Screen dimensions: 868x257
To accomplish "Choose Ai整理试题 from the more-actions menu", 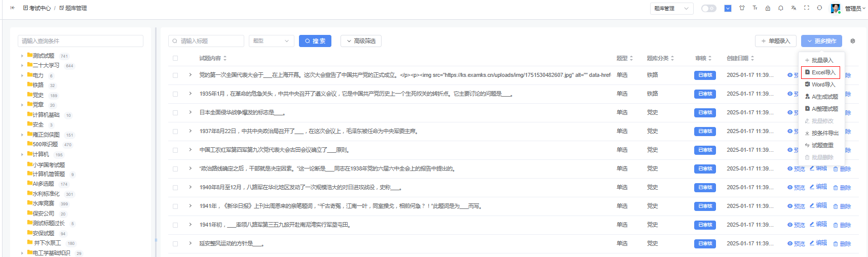I will pos(821,109).
